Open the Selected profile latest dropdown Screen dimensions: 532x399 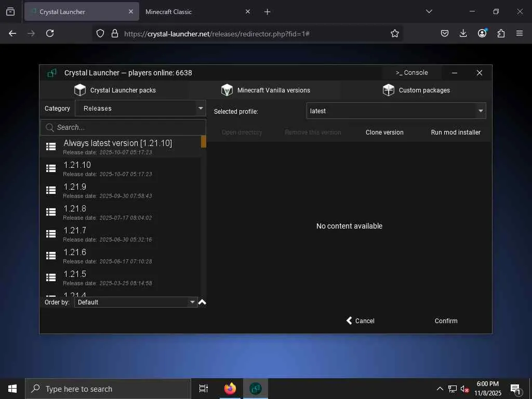click(x=396, y=111)
